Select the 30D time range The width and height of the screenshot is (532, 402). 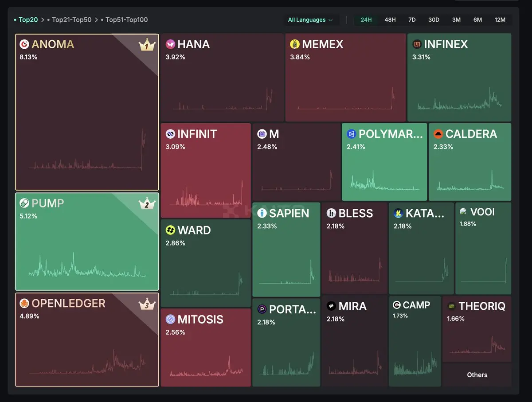pos(434,20)
